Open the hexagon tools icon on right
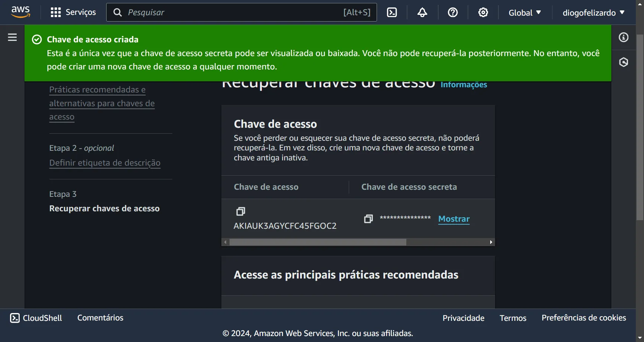644x342 pixels. (x=624, y=62)
